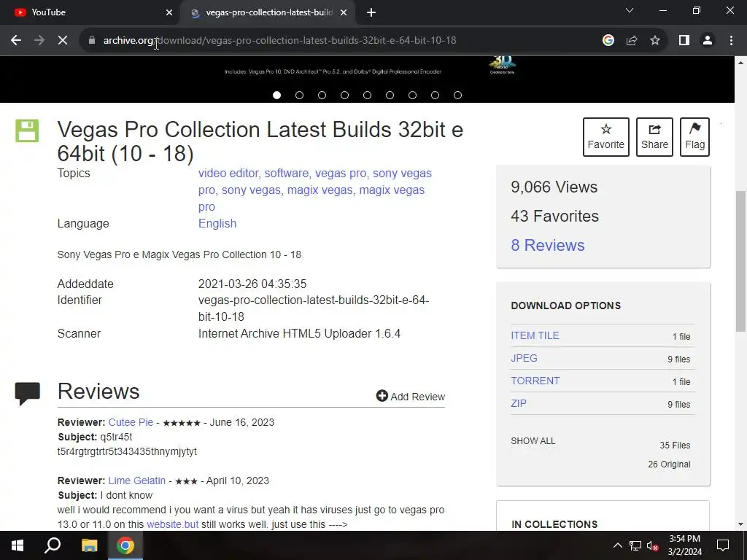Download the ITEM TILE file

tap(535, 335)
